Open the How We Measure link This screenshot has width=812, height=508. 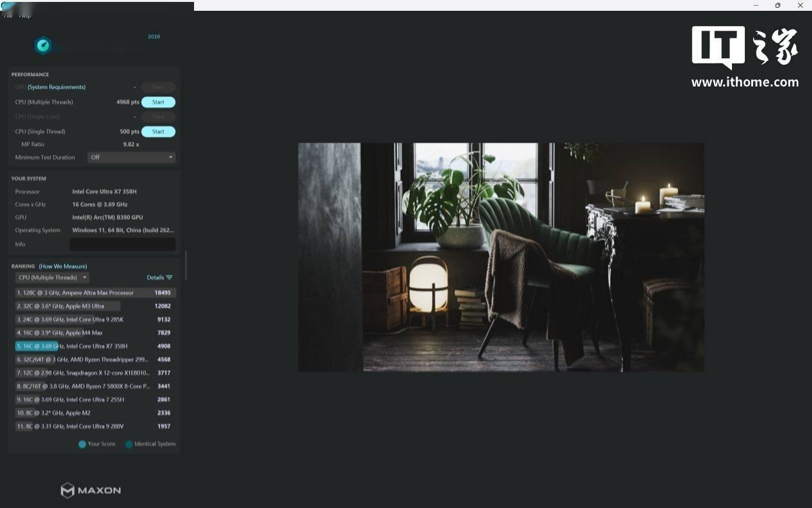(x=63, y=266)
